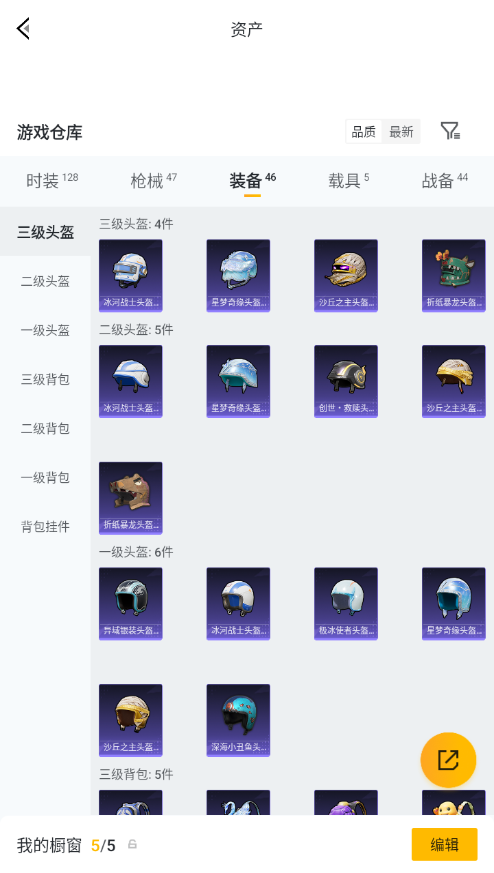Open 冰河战士 helmet under 一级头盔
The width and height of the screenshot is (494, 873).
(238, 604)
